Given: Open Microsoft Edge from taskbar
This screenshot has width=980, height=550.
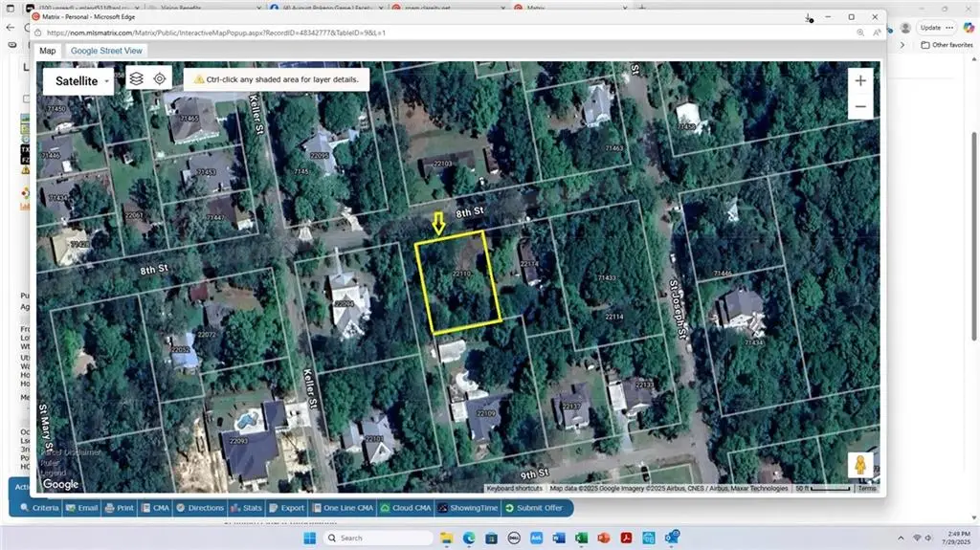Looking at the screenshot, I should pos(469,538).
